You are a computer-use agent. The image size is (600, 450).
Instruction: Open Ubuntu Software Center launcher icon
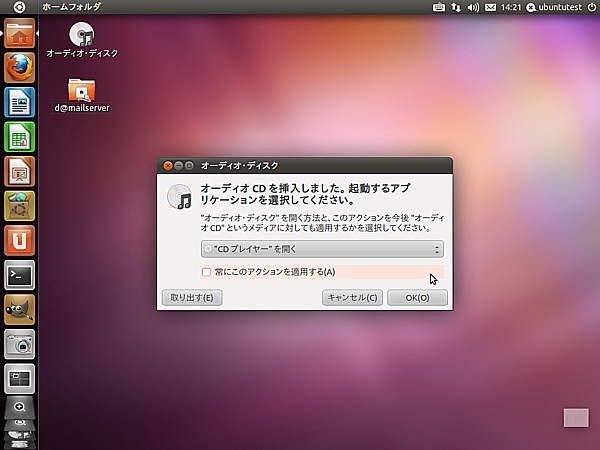tap(20, 206)
